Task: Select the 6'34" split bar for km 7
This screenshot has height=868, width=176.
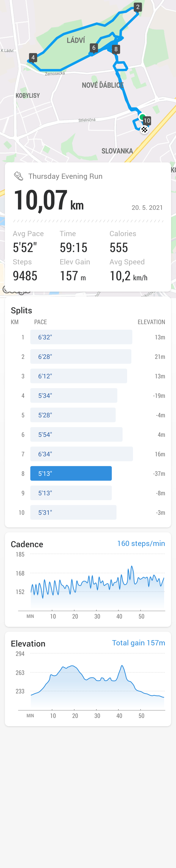Action: [x=81, y=454]
